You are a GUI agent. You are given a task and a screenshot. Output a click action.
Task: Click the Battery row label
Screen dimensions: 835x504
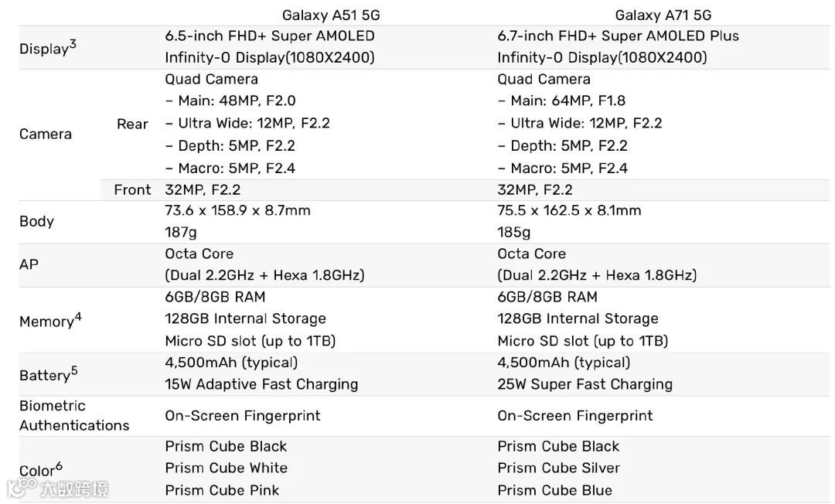click(48, 374)
